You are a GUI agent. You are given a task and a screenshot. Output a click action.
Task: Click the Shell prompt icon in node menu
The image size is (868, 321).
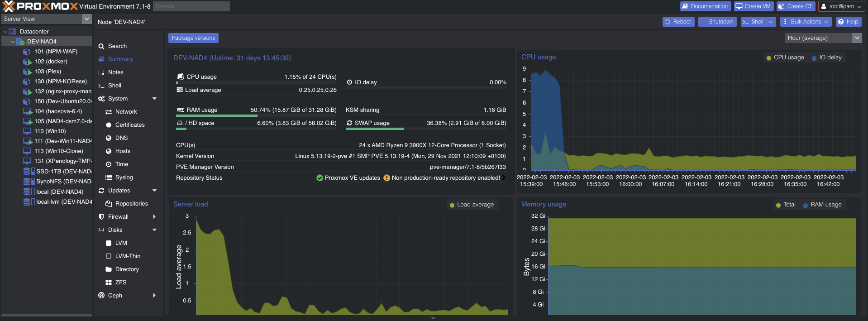(x=101, y=86)
